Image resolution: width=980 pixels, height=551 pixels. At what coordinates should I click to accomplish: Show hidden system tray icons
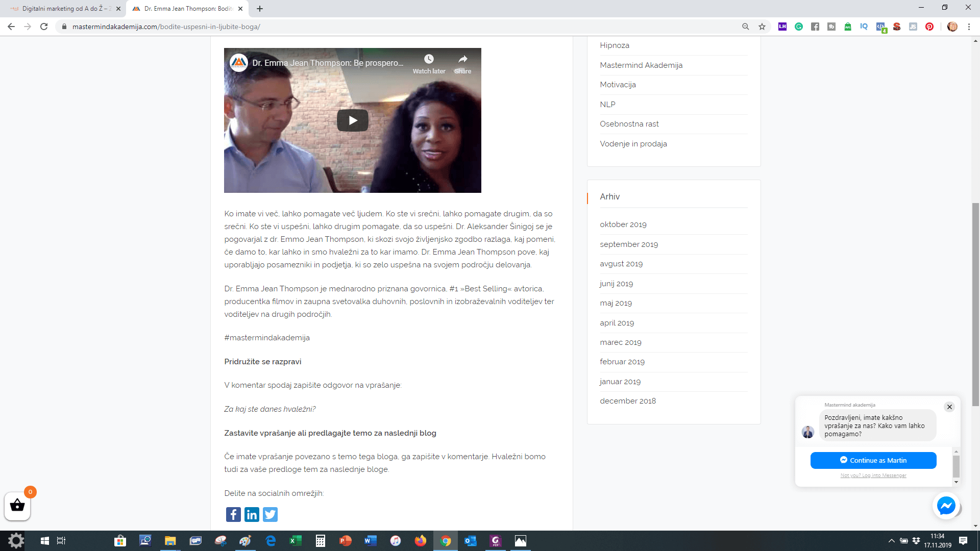click(891, 541)
